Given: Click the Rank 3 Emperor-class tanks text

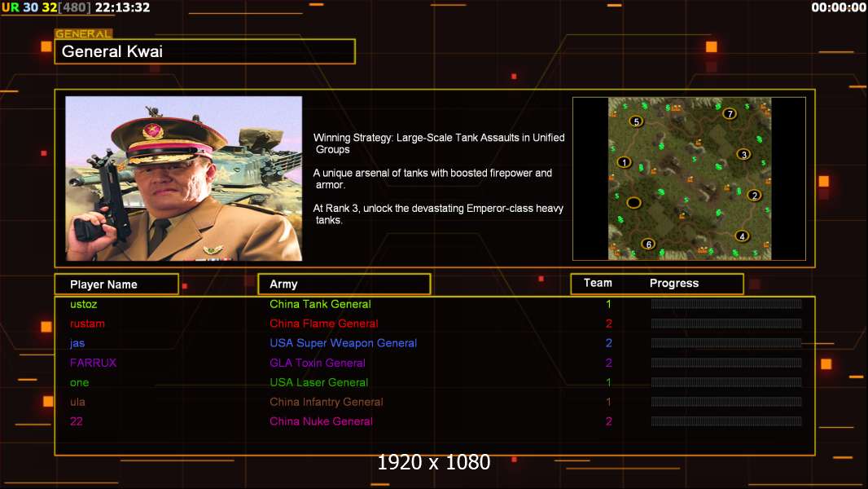Looking at the screenshot, I should [438, 214].
